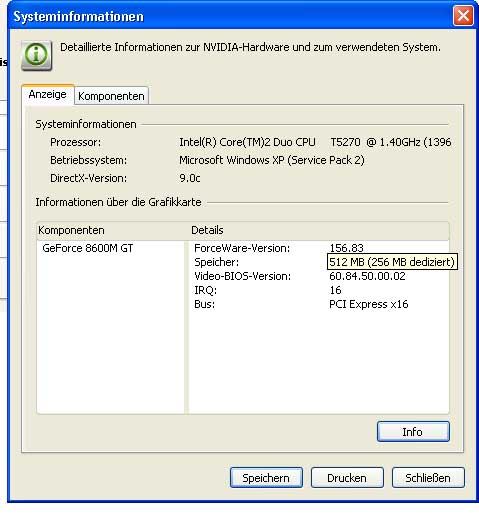Select the Video-BIOS-Version value 60.84.50.00.02
Image resolution: width=479 pixels, height=518 pixels.
click(367, 276)
